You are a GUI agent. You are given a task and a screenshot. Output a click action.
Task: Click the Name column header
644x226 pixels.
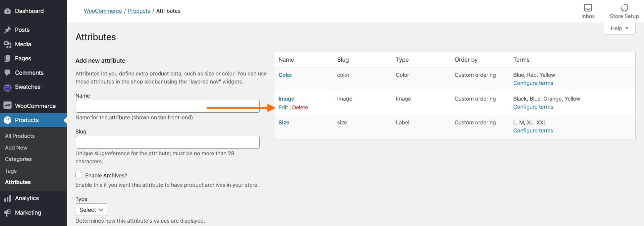[286, 60]
